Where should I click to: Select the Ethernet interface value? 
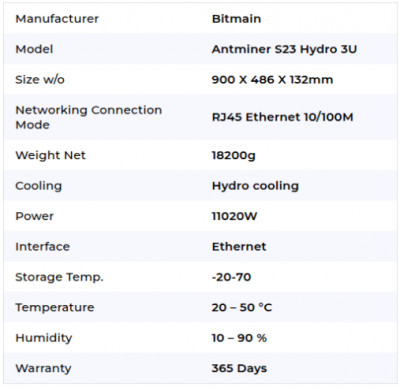(x=239, y=247)
